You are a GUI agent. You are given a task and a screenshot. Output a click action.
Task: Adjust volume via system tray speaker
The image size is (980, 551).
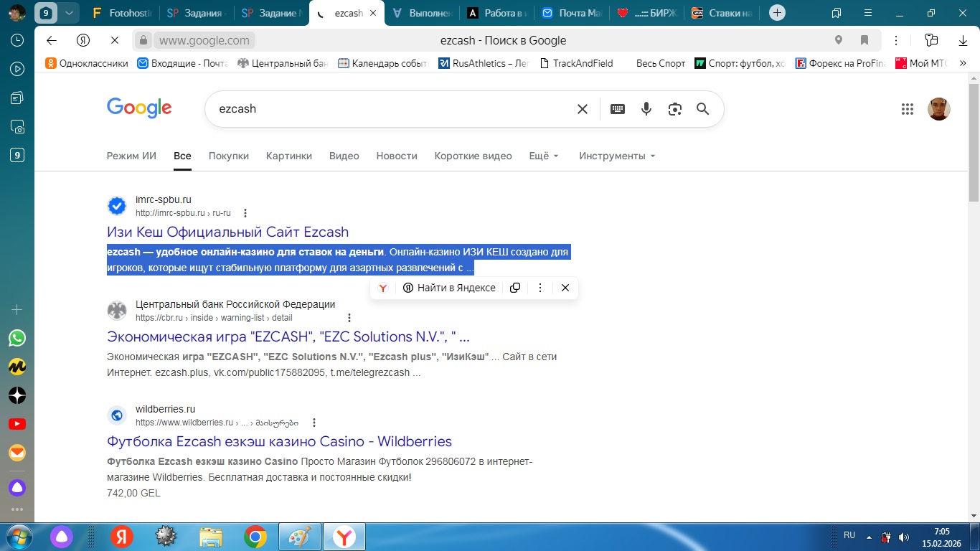[904, 537]
